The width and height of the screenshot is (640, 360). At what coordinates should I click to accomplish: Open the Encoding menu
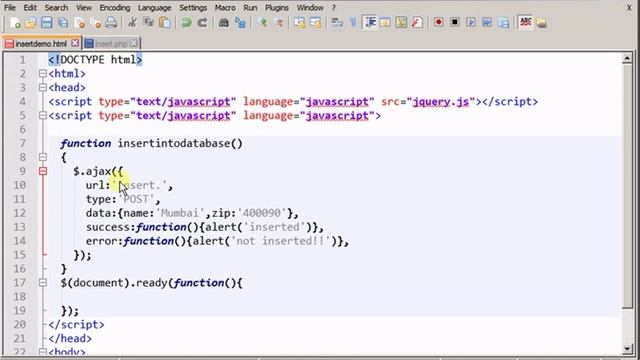point(115,8)
